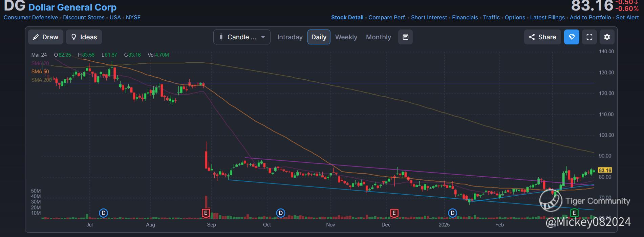Click the Sep label on time axis

211,224
